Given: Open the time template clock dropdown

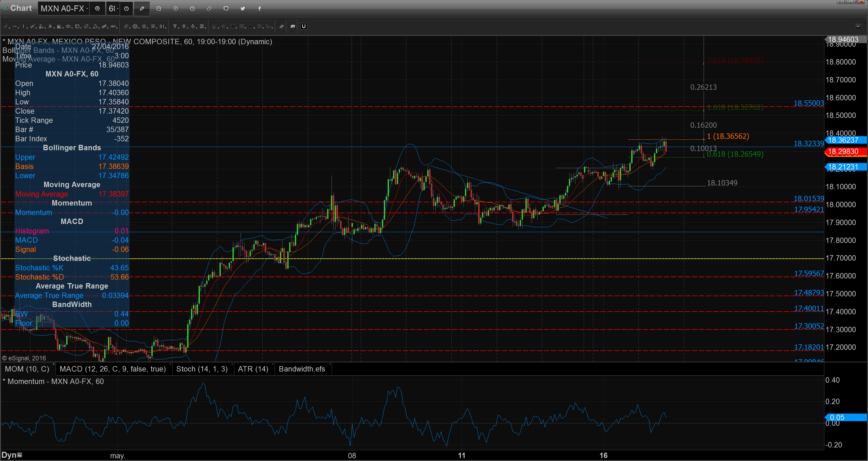Looking at the screenshot, I should [126, 9].
